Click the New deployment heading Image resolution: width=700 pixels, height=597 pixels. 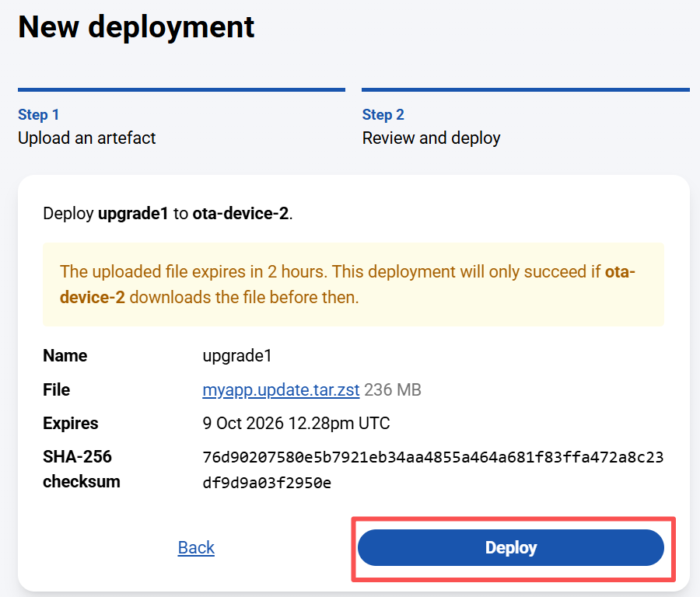tap(136, 26)
